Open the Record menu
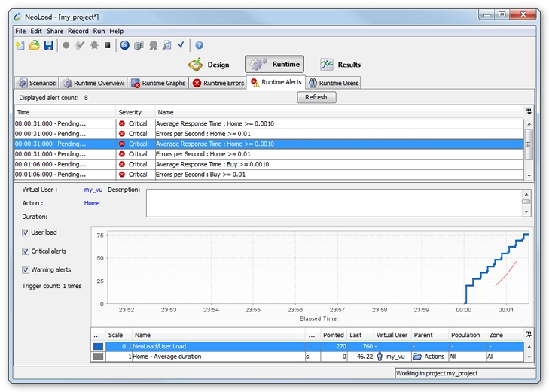The height and width of the screenshot is (392, 549). click(x=78, y=31)
